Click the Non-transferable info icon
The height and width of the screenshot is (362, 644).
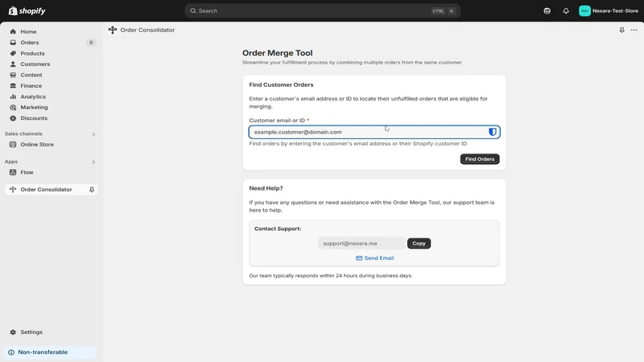tap(11, 352)
